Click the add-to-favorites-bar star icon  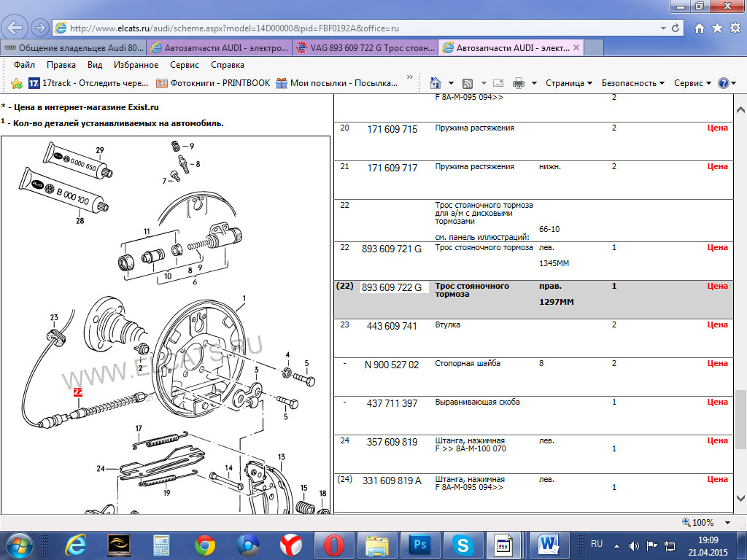16,83
